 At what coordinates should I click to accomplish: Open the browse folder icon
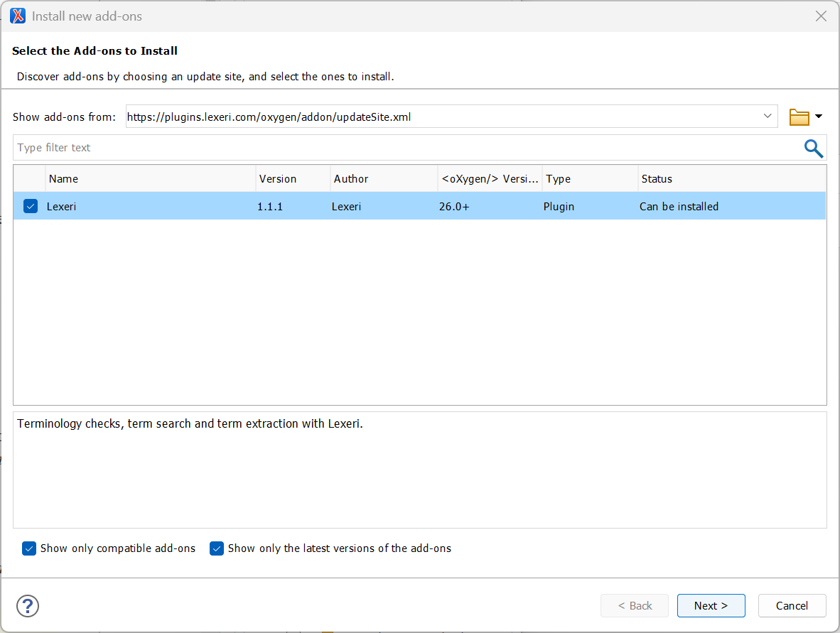[799, 117]
